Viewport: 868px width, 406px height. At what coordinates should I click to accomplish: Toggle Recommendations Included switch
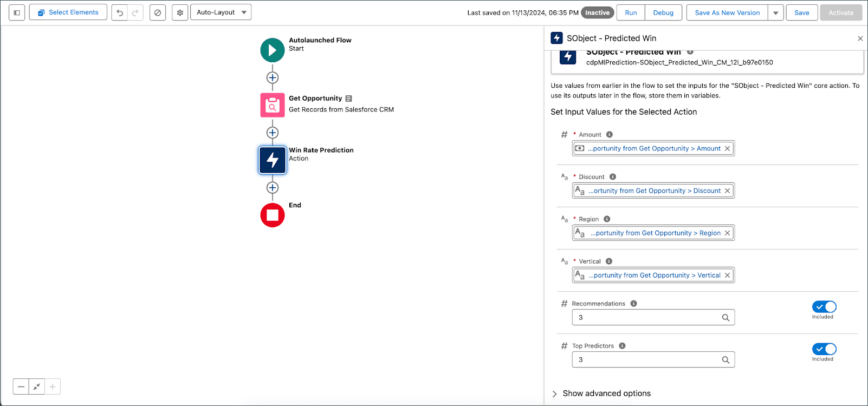click(824, 307)
